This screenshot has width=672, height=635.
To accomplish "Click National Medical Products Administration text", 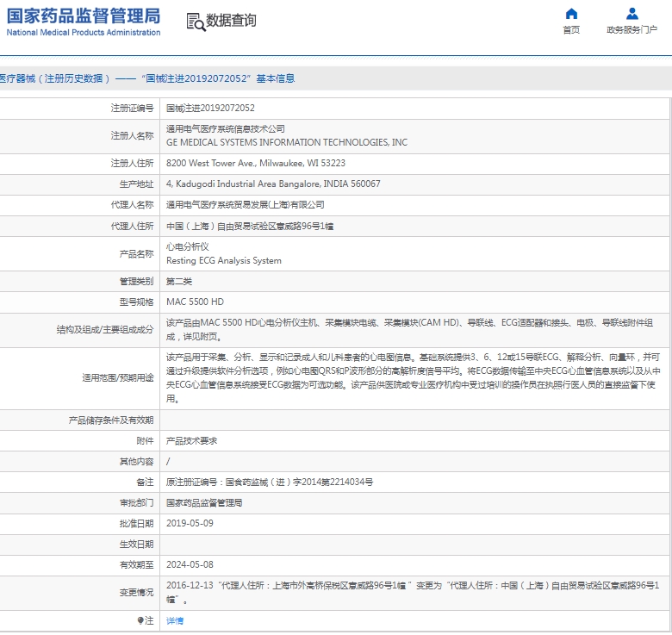I will [84, 33].
